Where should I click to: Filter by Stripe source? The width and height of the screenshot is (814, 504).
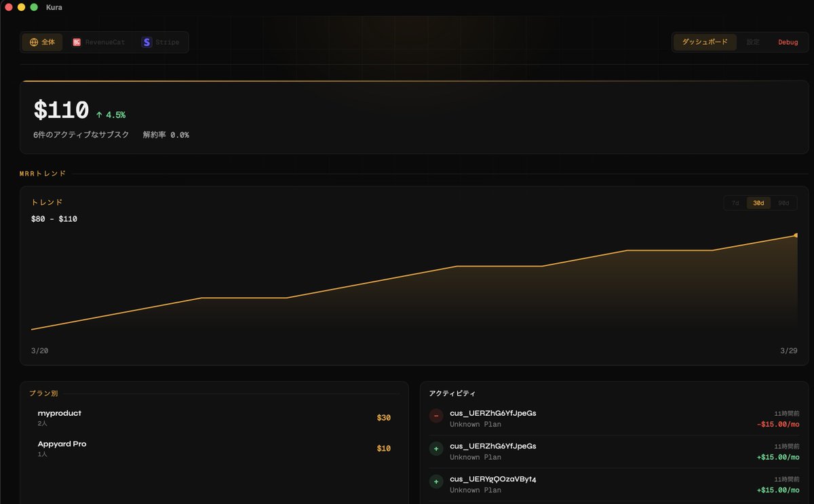[161, 42]
